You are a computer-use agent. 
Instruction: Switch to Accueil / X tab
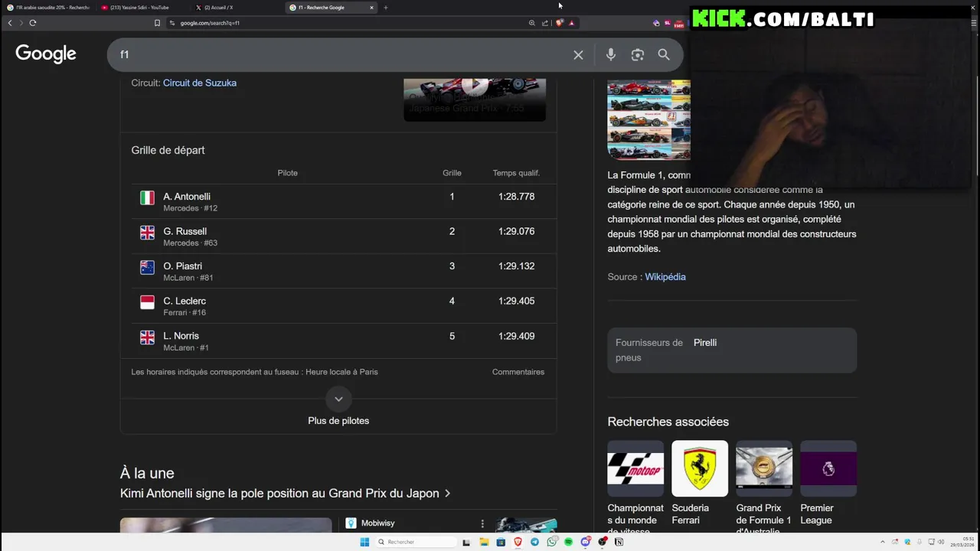coord(234,8)
